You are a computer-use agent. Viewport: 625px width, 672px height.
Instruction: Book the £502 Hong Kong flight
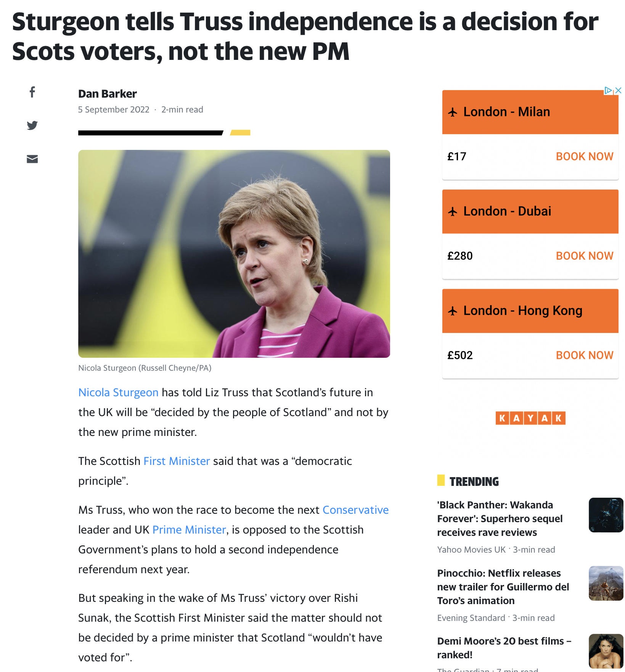585,355
